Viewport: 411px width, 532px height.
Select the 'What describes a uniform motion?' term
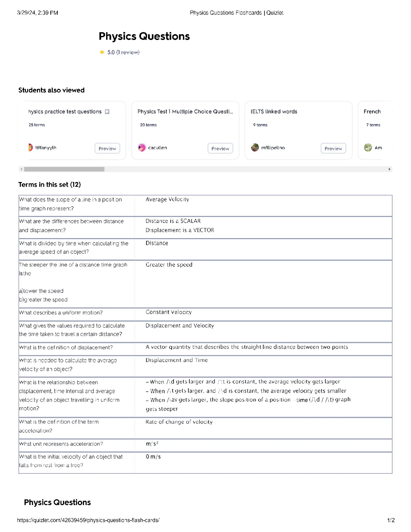point(61,313)
